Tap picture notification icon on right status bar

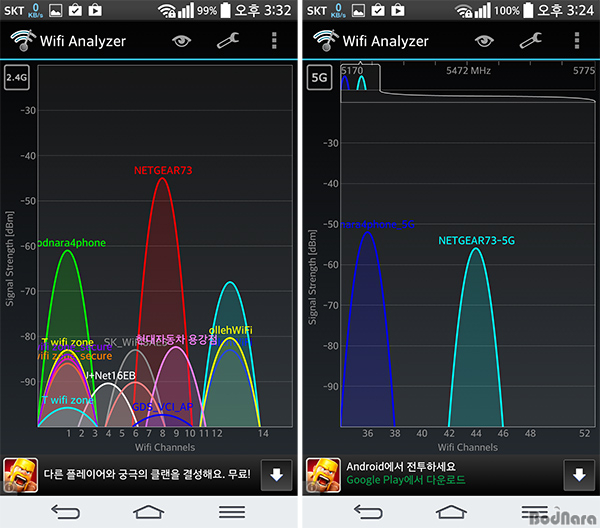tap(358, 10)
